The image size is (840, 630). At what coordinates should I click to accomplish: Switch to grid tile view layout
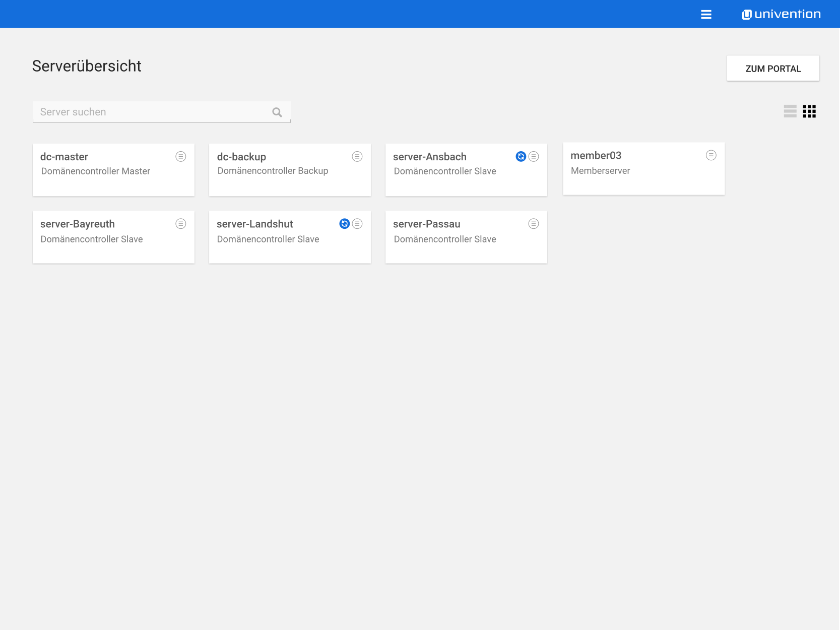click(x=809, y=111)
